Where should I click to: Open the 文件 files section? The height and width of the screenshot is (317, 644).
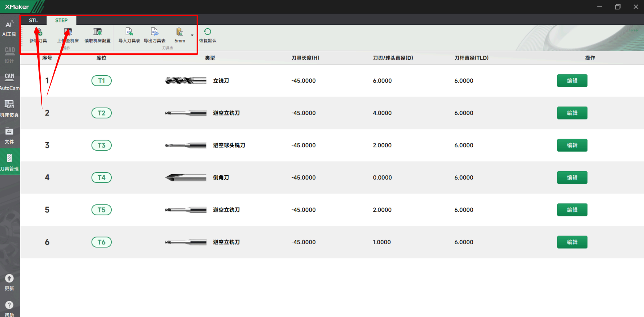(x=10, y=136)
